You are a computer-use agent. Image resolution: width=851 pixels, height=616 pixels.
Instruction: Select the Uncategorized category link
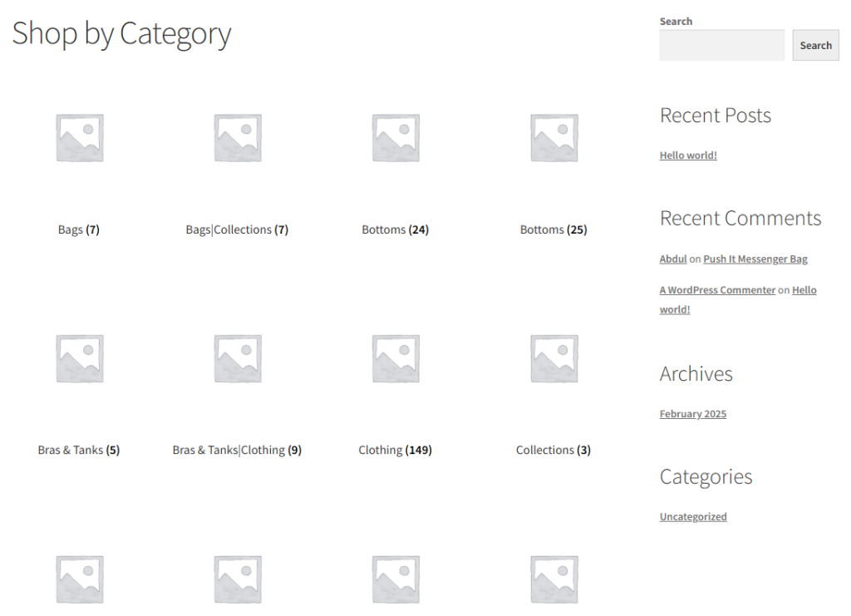coord(693,517)
